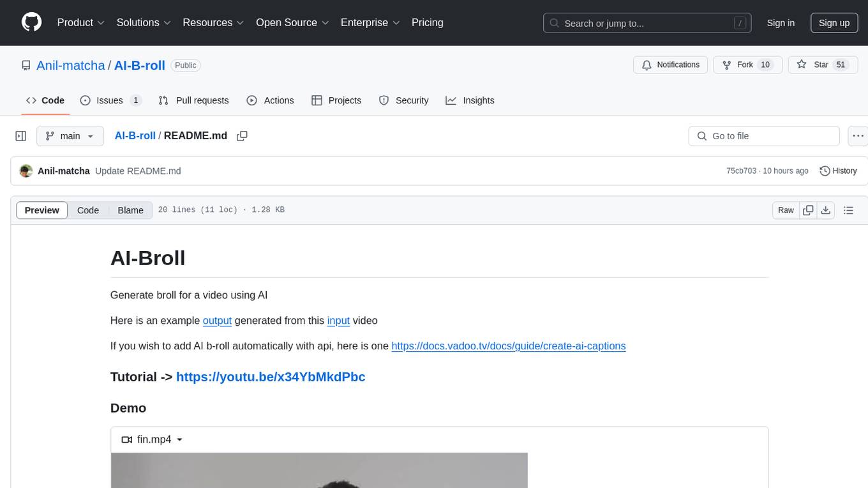Viewport: 868px width, 488px height.
Task: Open the GitHub home logo
Action: [x=31, y=22]
